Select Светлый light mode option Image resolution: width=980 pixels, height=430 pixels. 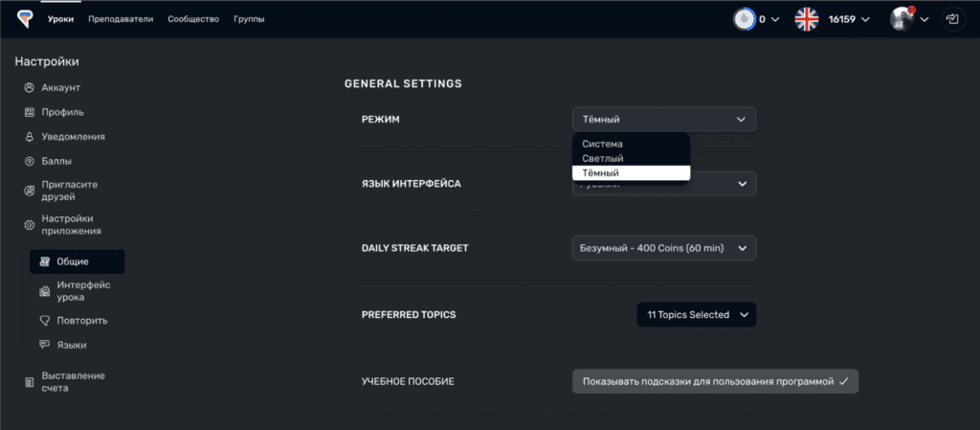point(602,158)
